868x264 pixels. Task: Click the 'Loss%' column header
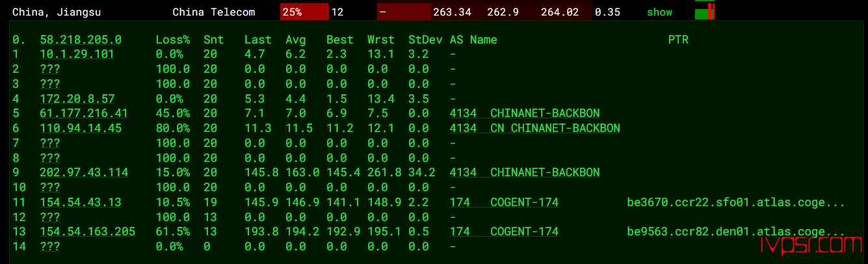172,40
